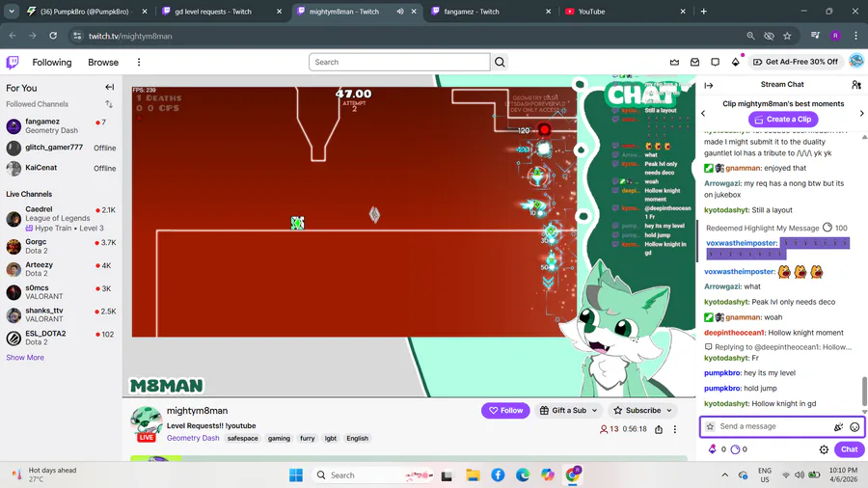Screen dimensions: 868x488
Task: Open File Explorer from taskbar
Action: point(473,475)
